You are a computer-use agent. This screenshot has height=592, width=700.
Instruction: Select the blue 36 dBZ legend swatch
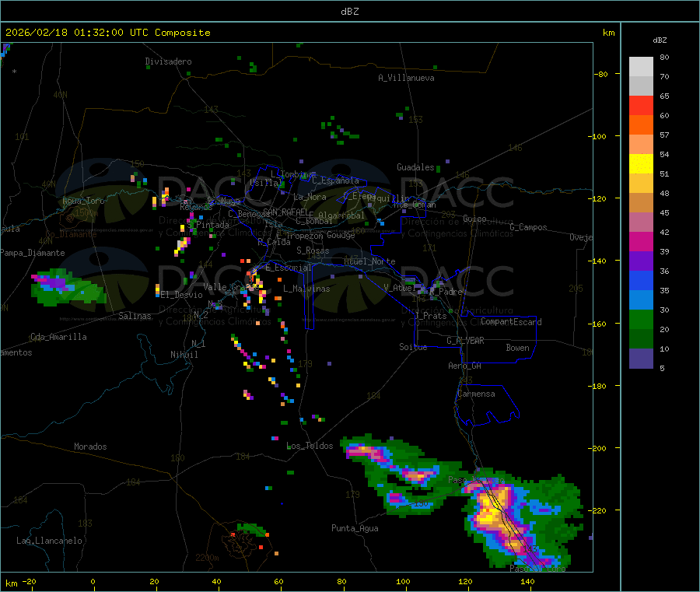click(x=641, y=280)
